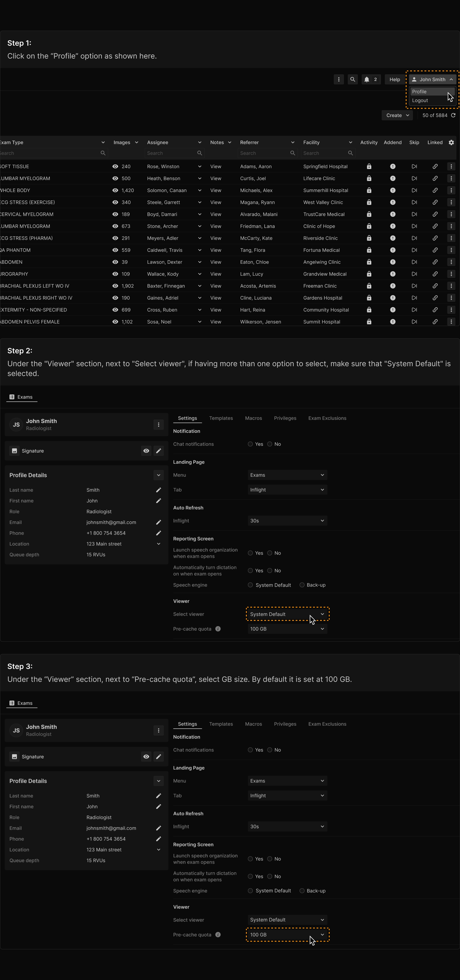Choose Back-up speech engine in Step 3
The height and width of the screenshot is (980, 460).
tap(302, 891)
